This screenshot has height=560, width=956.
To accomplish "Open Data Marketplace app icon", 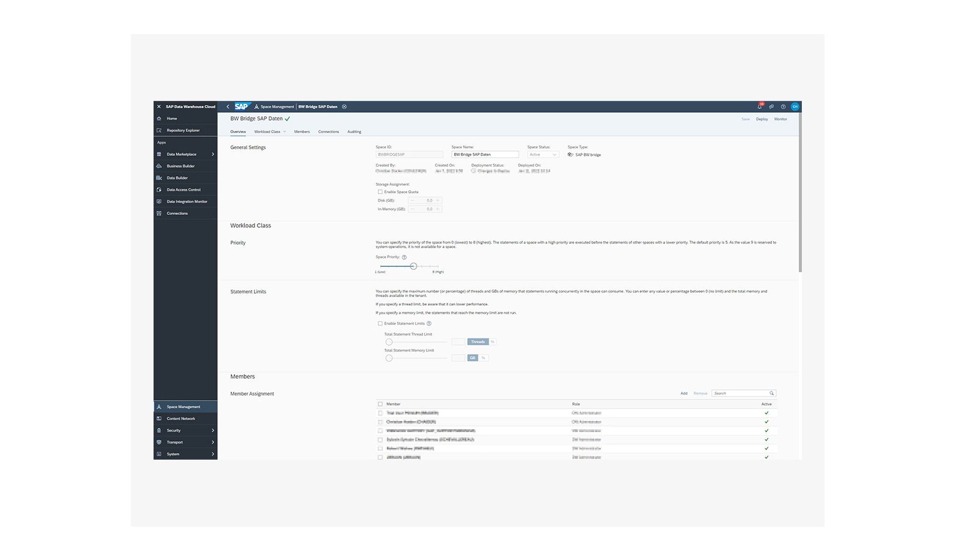I will coord(159,154).
